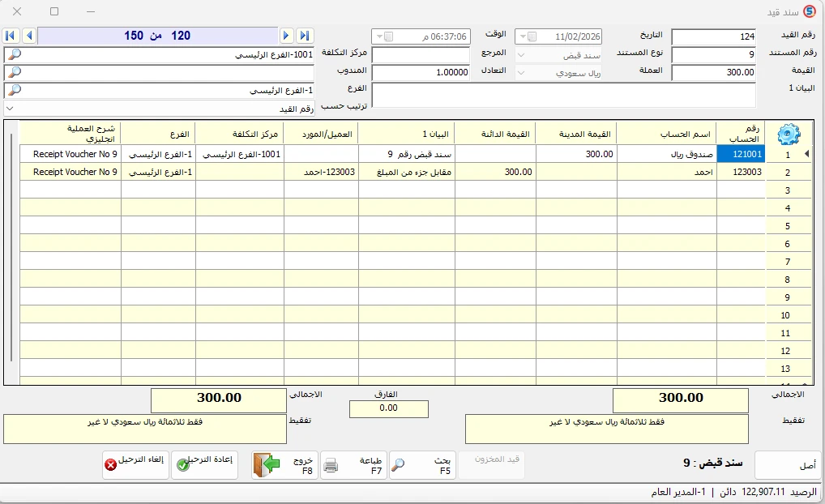The image size is (825, 504).
Task: Select row number 3 header
Action: pos(787,190)
